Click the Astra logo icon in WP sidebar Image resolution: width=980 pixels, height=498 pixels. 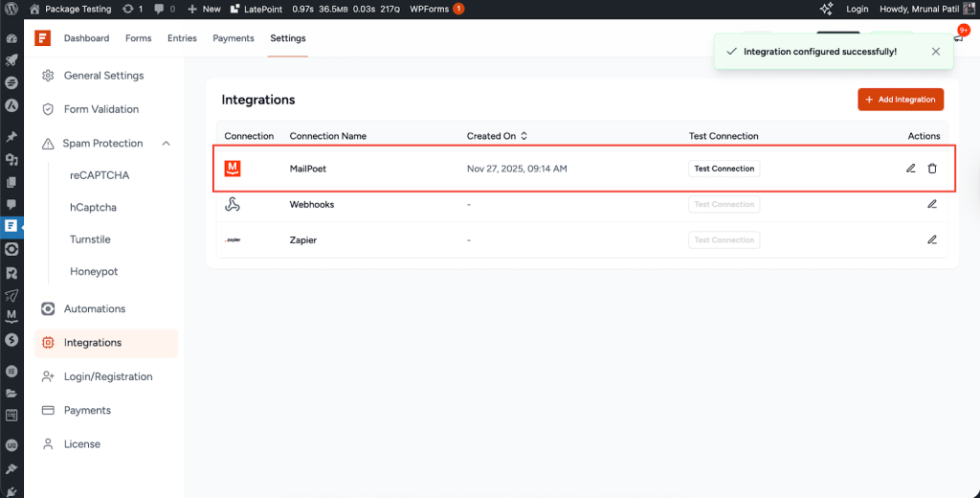(x=11, y=105)
